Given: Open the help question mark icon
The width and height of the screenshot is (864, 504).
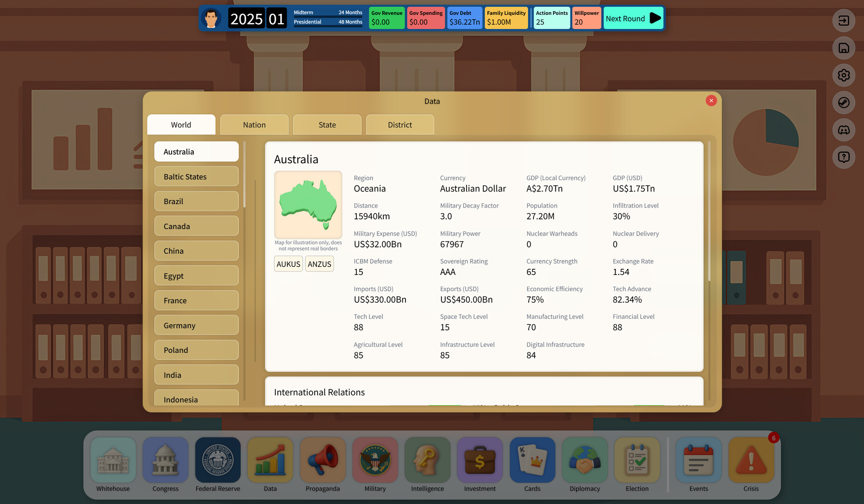Looking at the screenshot, I should (x=843, y=157).
